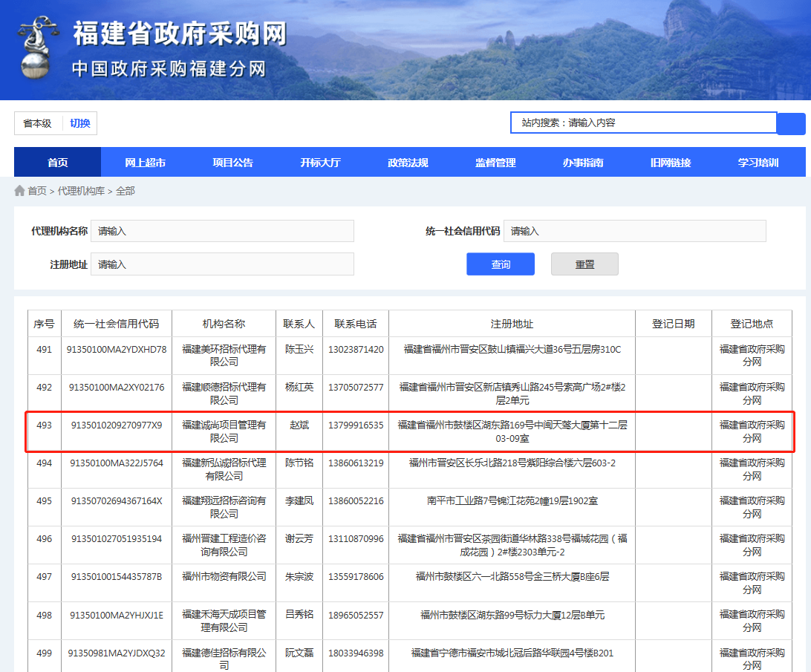
Task: Click the government procurement site logo emblem
Action: [x=36, y=48]
